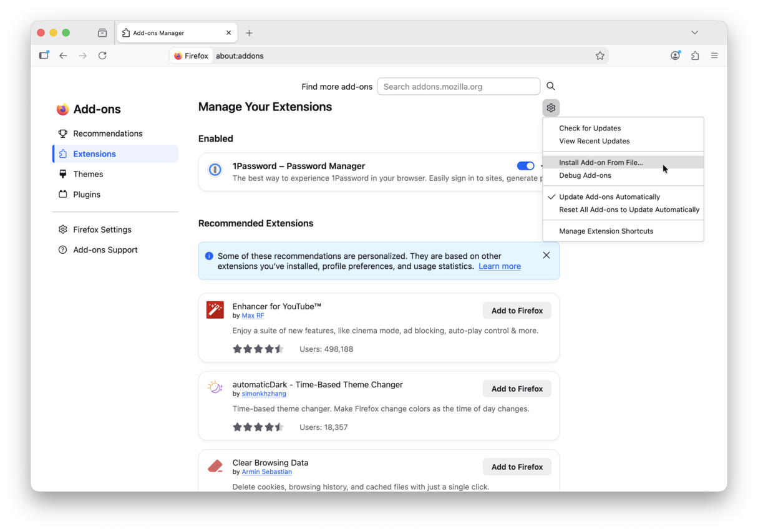Viewport: 758px width, 532px height.
Task: Click the Firefox identity icon in address bar
Action: 192,56
